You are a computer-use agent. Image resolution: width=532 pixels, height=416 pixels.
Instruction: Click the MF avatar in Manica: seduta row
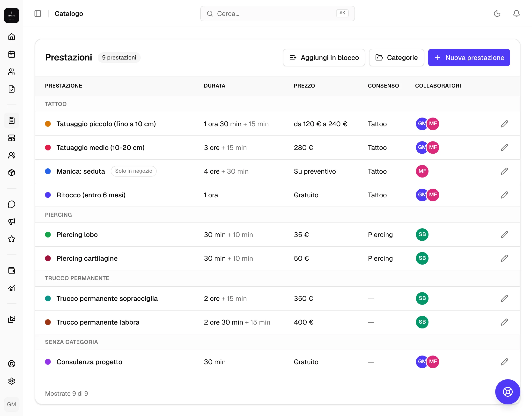coord(422,171)
